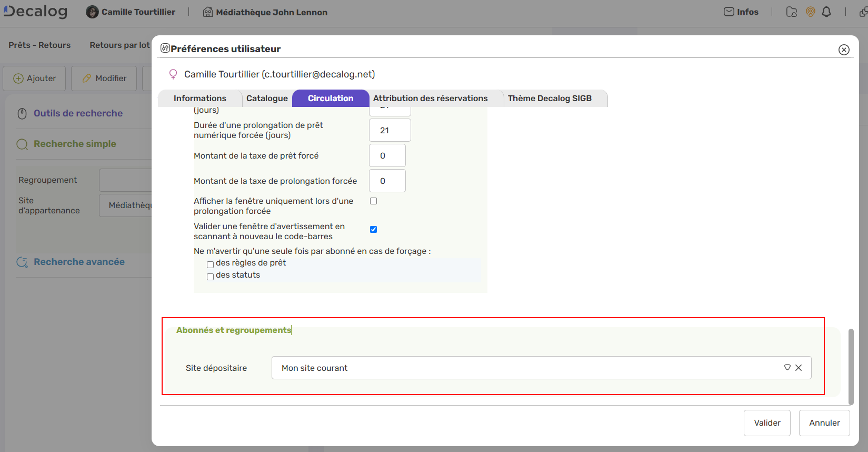Image resolution: width=868 pixels, height=452 pixels.
Task: Tick the 'des statuts' checkbox
Action: [x=210, y=277]
